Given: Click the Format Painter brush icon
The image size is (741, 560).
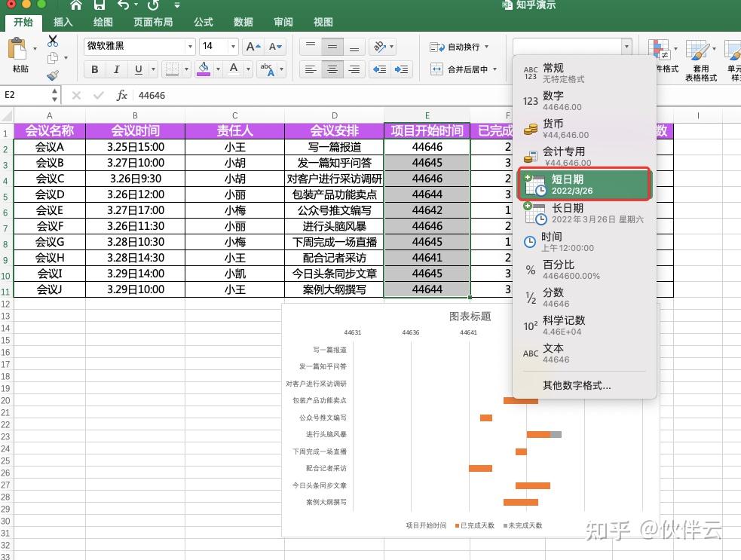Looking at the screenshot, I should (53, 75).
